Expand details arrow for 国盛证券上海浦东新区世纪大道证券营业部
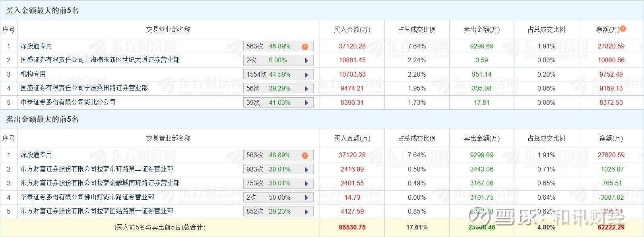 pos(306,60)
